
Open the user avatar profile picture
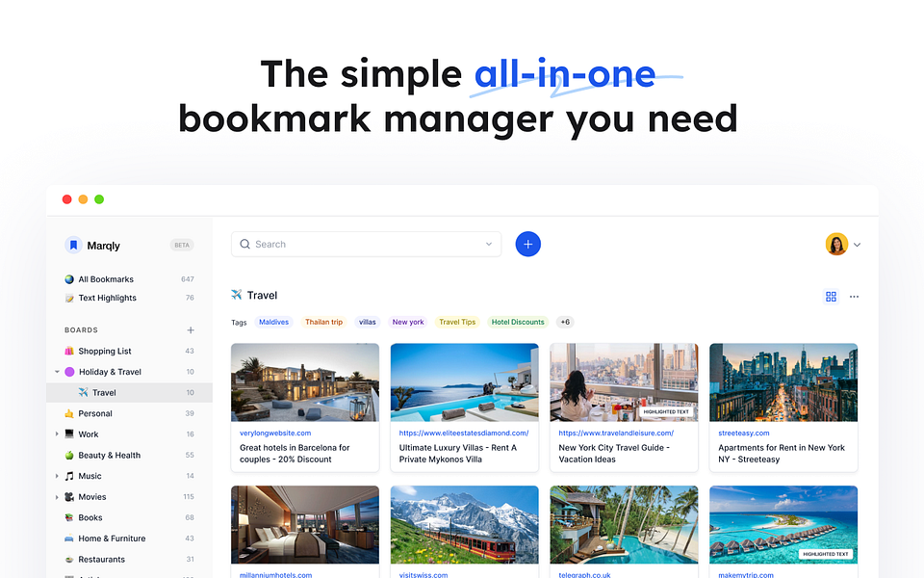[836, 244]
